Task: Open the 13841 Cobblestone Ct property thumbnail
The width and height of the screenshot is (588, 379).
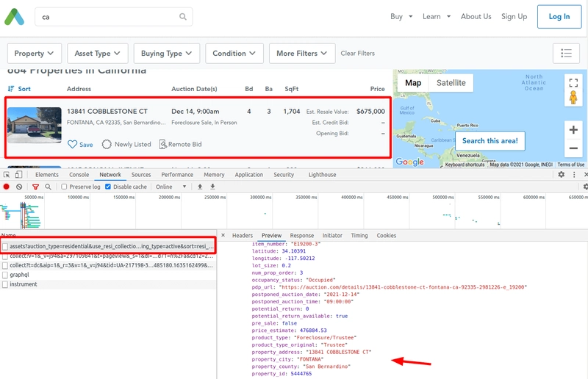Action: (x=35, y=125)
